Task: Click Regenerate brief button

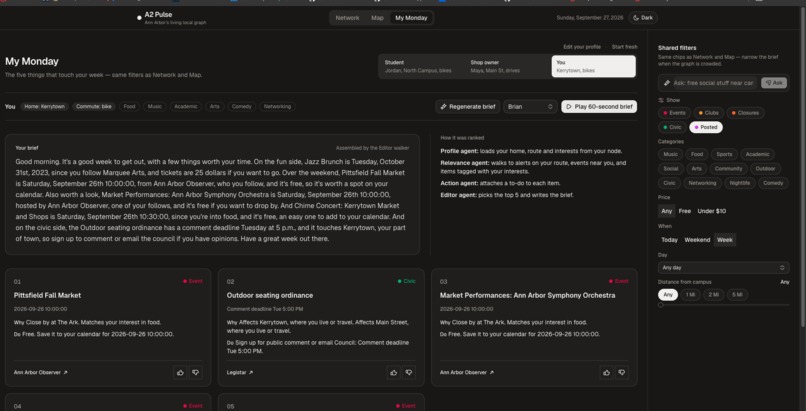Action: 468,106
